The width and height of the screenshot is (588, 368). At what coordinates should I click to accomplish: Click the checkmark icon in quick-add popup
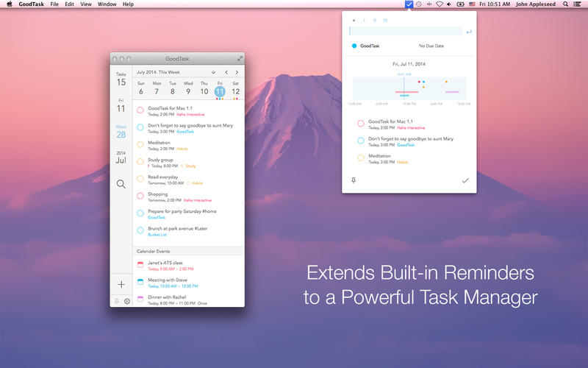tap(465, 180)
